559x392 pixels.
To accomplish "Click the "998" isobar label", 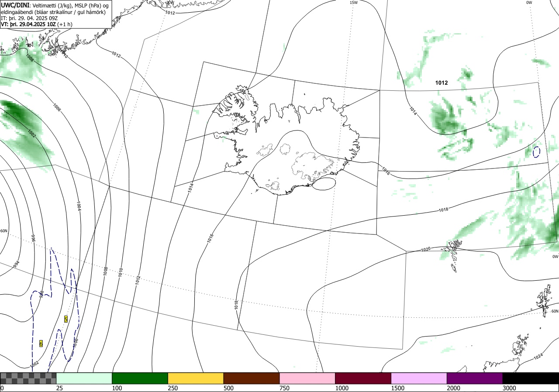I will pos(42,294).
